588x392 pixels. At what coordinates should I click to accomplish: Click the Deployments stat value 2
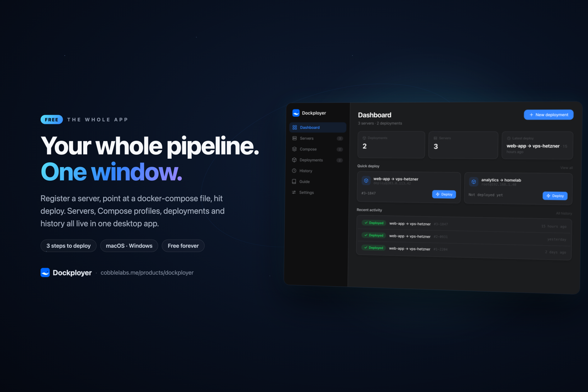pos(365,146)
